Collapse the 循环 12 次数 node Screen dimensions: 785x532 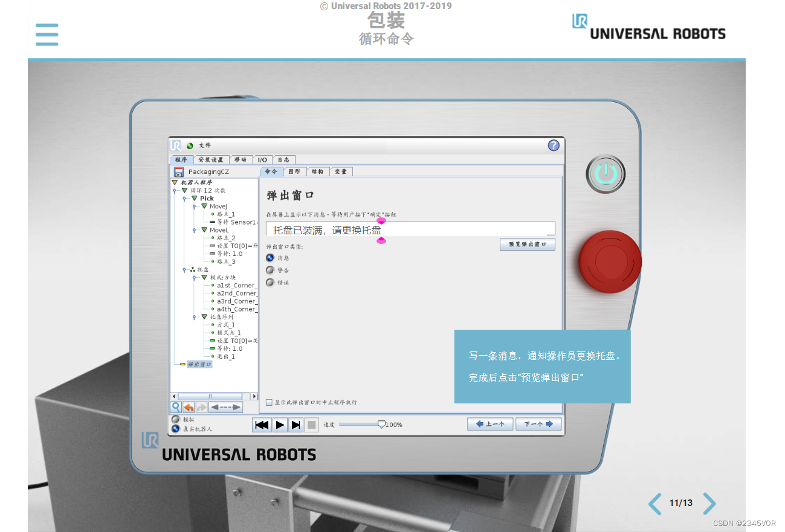[x=185, y=190]
